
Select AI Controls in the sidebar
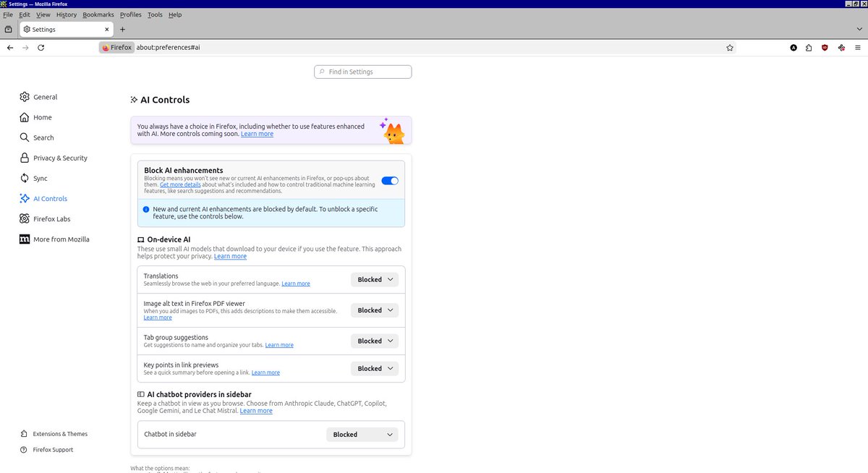point(43,198)
